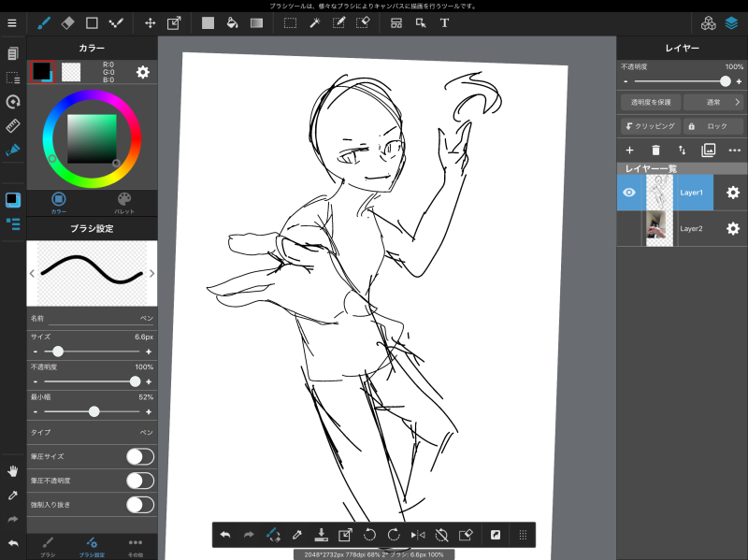Open Layer1 settings gear

[x=733, y=193]
